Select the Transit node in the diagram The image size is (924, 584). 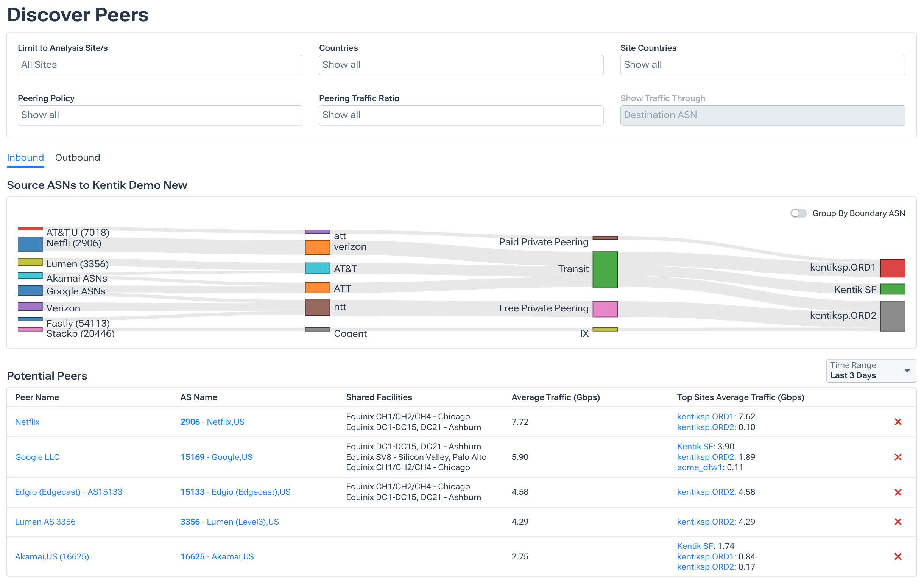click(606, 269)
